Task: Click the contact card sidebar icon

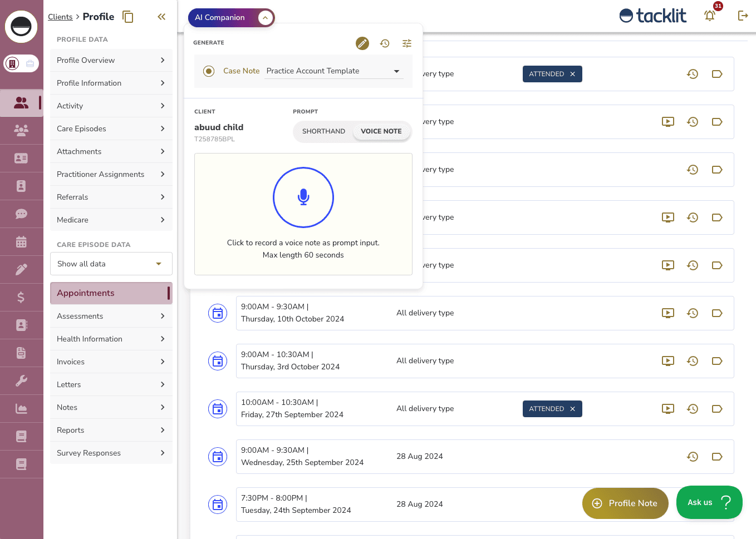Action: (x=21, y=158)
